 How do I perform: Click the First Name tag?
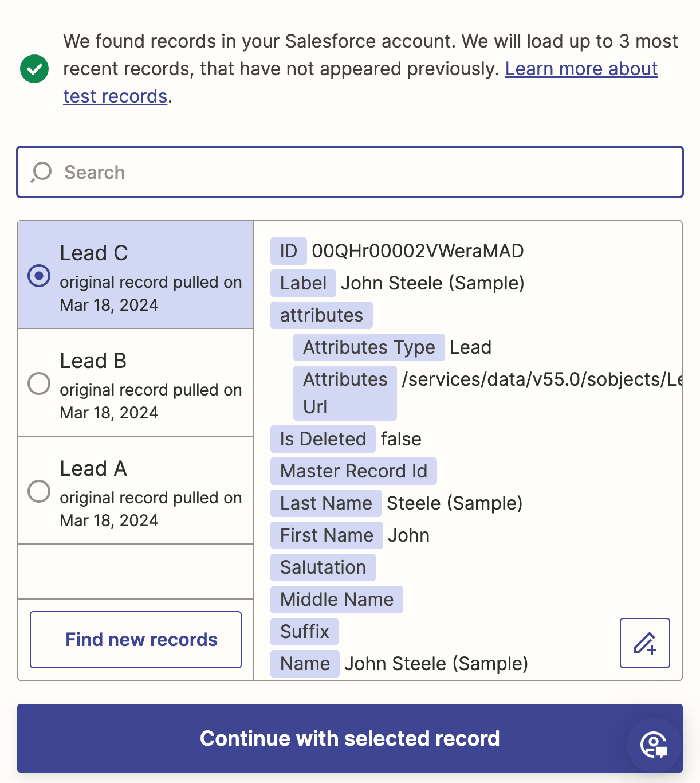[327, 535]
